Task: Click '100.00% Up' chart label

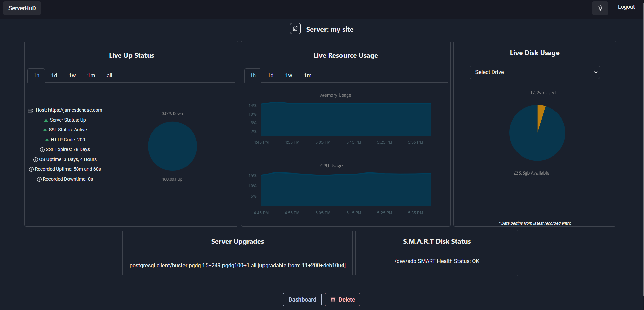Action: pyautogui.click(x=172, y=179)
